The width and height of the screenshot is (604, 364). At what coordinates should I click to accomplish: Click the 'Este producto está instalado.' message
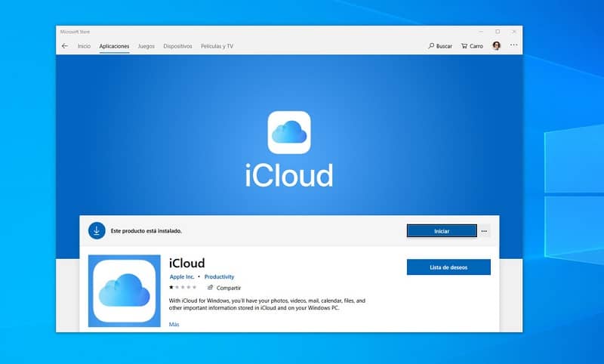click(x=146, y=231)
